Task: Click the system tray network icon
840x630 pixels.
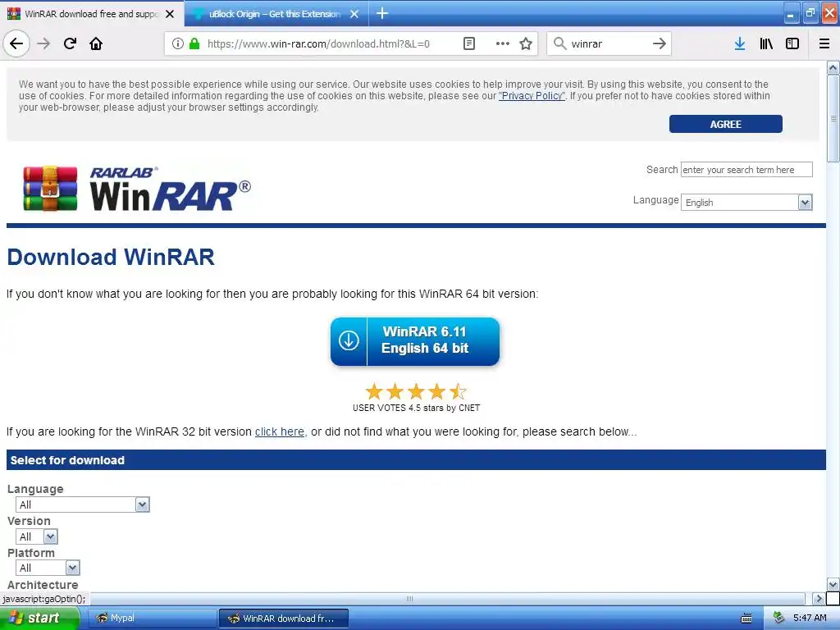Action: (x=779, y=619)
